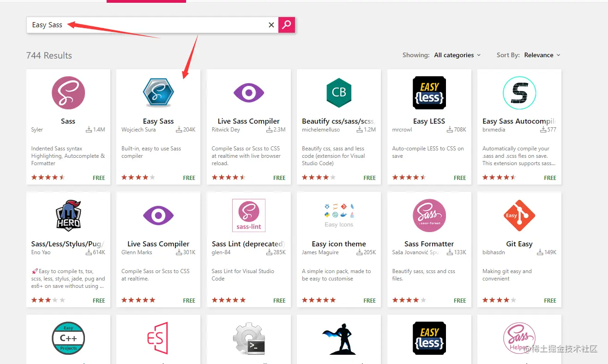Click the green CB Beautify icon
The width and height of the screenshot is (608, 364).
pyautogui.click(x=339, y=93)
